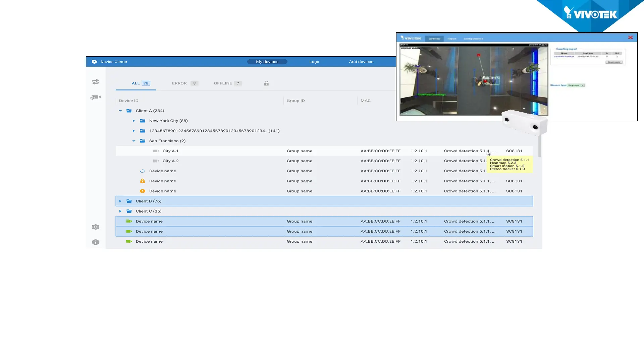
Task: Filter by ERROR devices tab
Action: coord(184,83)
